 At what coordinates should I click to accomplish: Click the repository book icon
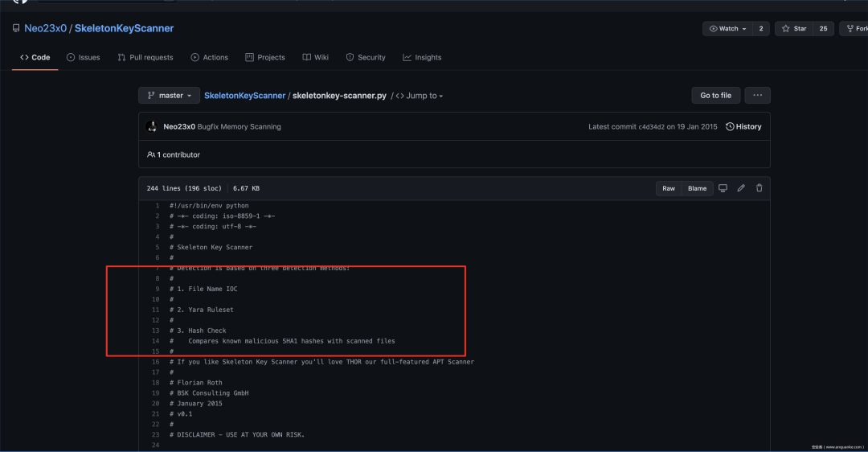16,28
